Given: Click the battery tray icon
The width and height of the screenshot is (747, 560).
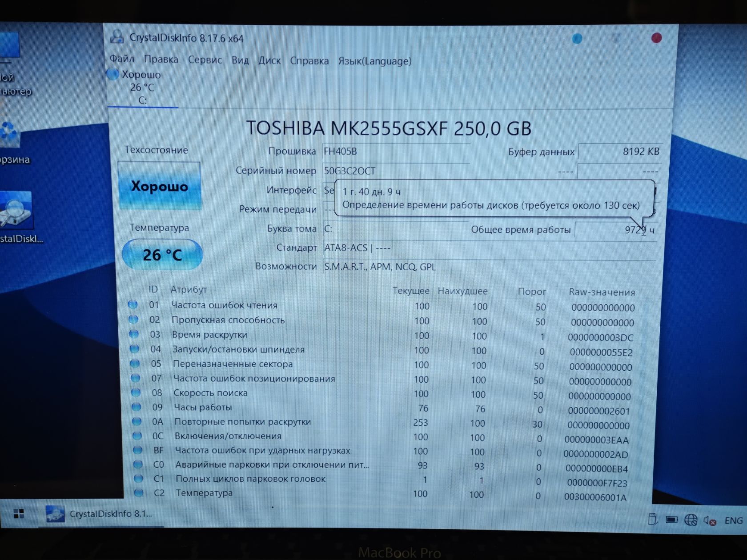Looking at the screenshot, I should [671, 519].
